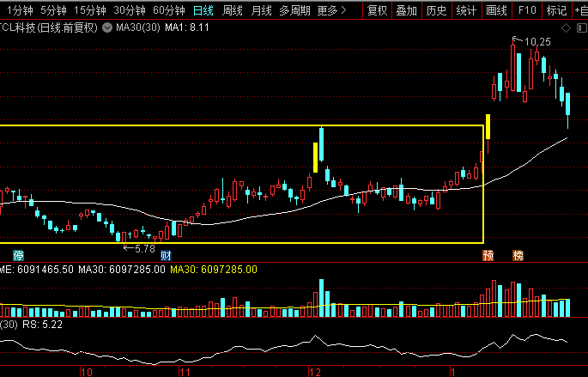Select the 15分钟 period tab
The height and width of the screenshot is (377, 588).
pyautogui.click(x=89, y=10)
